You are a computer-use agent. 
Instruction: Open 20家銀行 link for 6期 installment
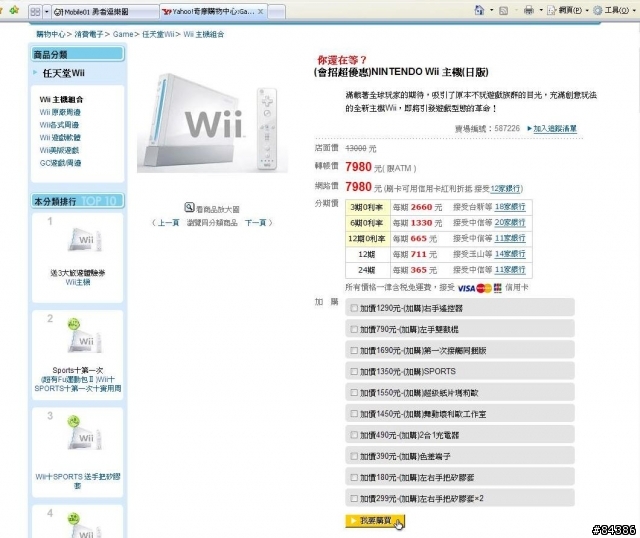510,222
